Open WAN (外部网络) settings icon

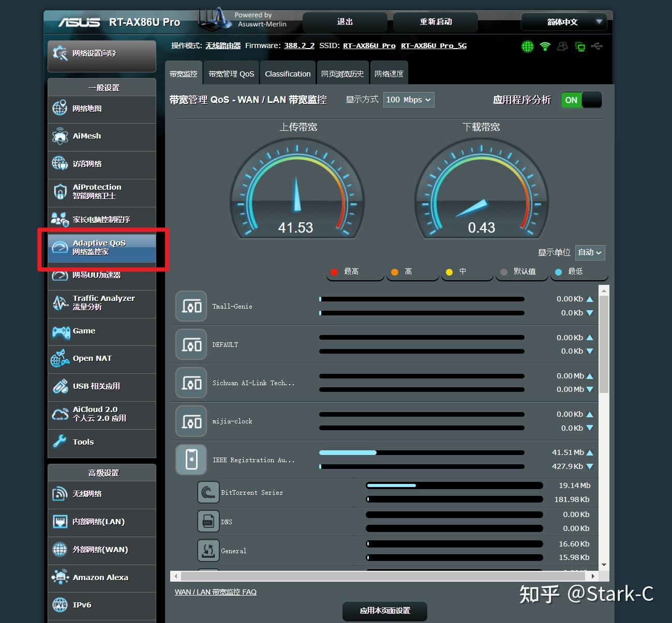click(x=60, y=549)
